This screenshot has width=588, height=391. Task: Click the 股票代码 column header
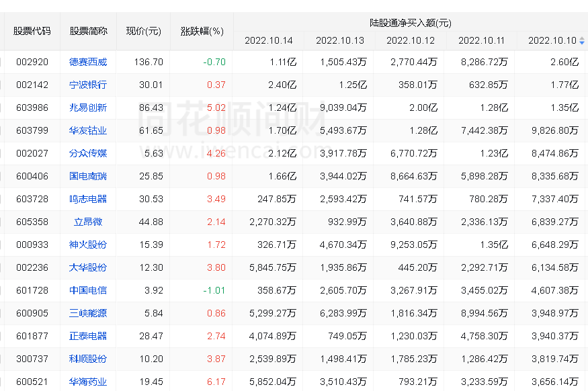(32, 31)
